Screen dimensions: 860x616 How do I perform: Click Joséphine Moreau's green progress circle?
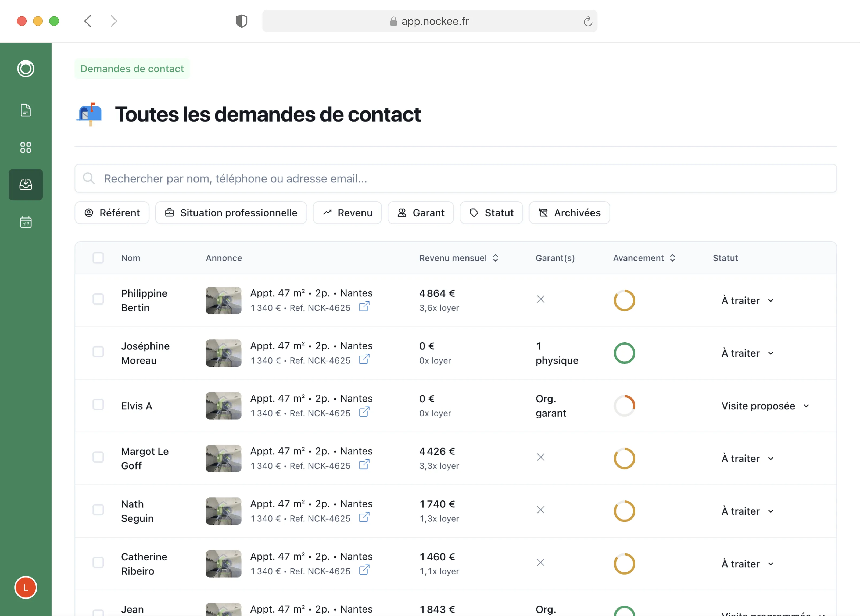coord(624,353)
